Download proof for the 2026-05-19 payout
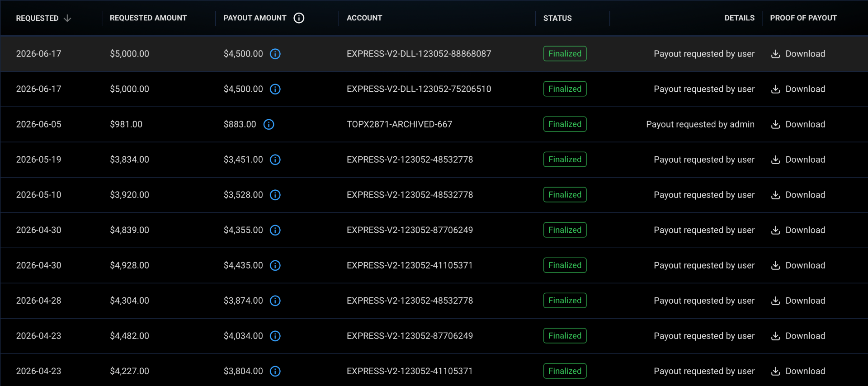This screenshot has height=386, width=868. tap(798, 160)
